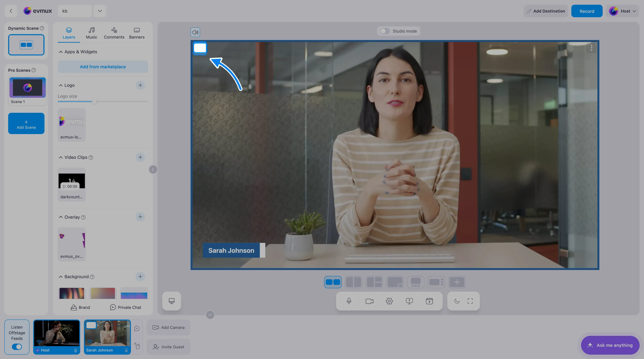644x359 pixels.
Task: Open the Host account dropdown
Action: click(622, 11)
